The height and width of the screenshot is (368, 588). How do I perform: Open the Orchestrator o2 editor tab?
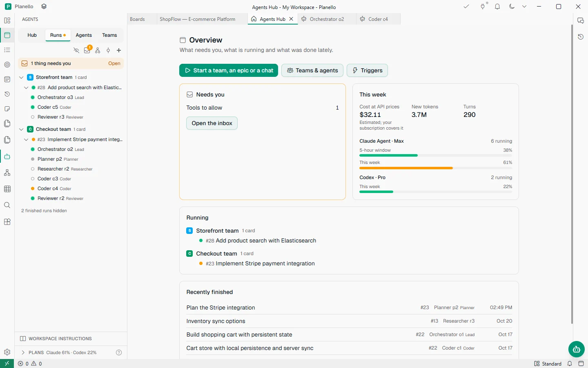pyautogui.click(x=327, y=19)
